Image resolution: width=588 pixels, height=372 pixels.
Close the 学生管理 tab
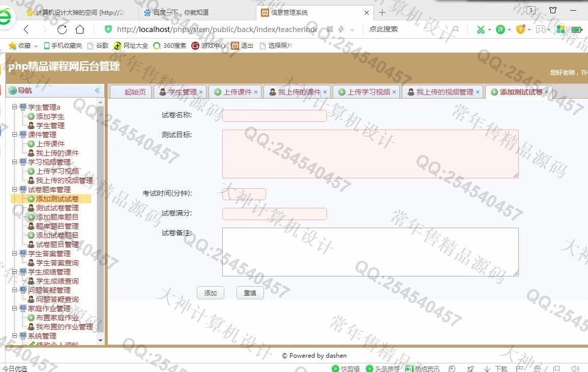tap(201, 92)
